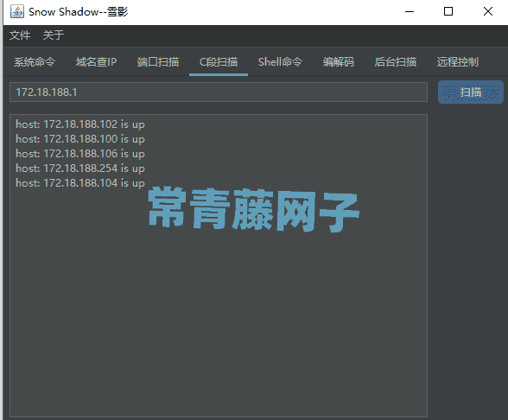Image resolution: width=508 pixels, height=420 pixels.
Task: Switch to the 后台扫描 tab
Action: click(396, 61)
